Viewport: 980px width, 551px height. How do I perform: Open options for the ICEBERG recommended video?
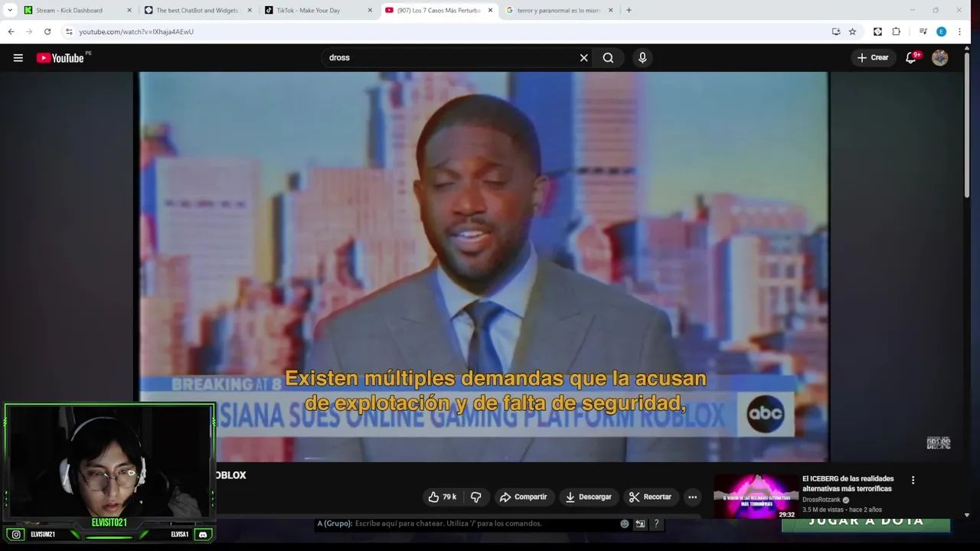pyautogui.click(x=913, y=480)
